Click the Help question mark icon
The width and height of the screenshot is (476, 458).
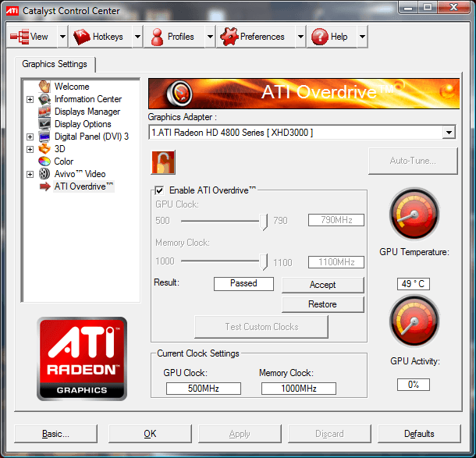(318, 37)
